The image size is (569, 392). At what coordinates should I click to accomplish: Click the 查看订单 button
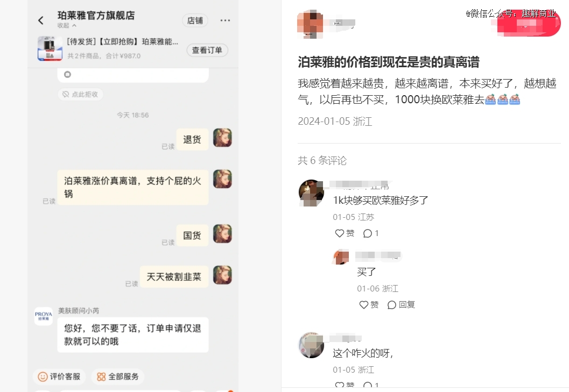pos(207,50)
